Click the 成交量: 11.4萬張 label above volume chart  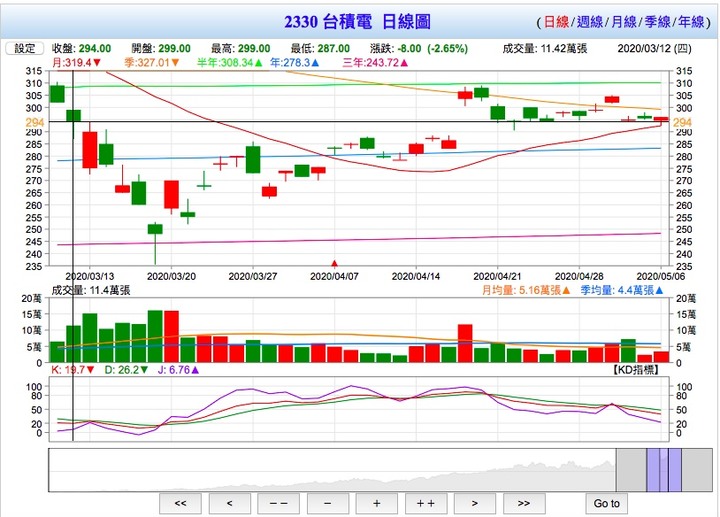point(91,290)
